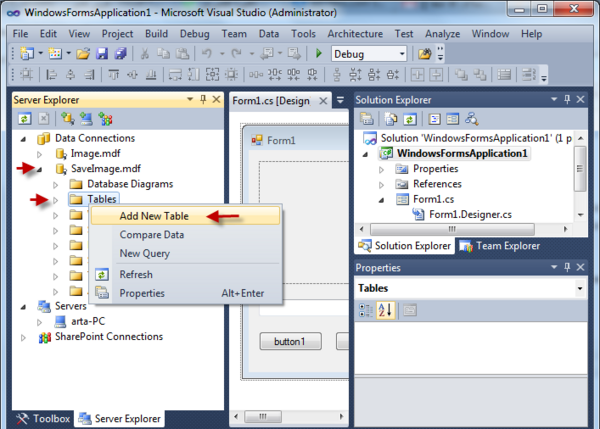This screenshot has width=600, height=429.
Task: Select WindowsFormsApplication1 project node
Action: 462,153
